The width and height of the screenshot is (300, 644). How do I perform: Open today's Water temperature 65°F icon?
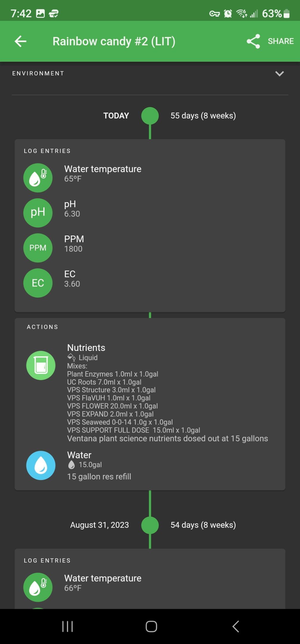coord(38,178)
